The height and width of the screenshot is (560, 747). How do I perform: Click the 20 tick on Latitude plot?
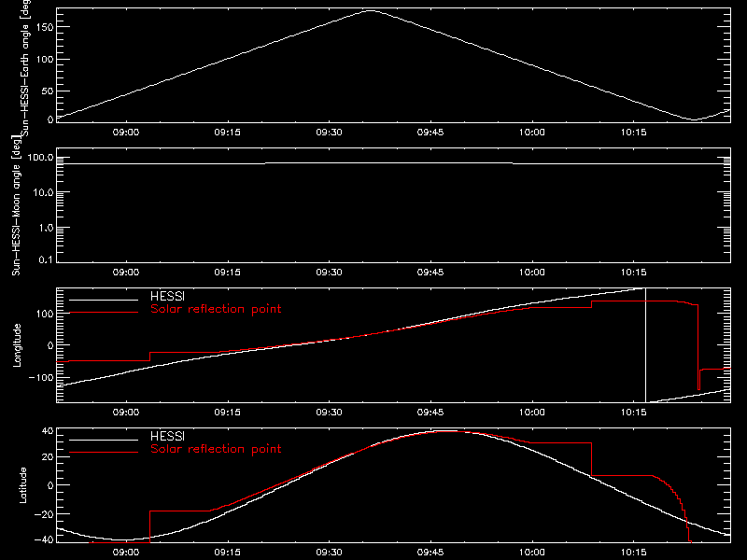click(48, 457)
